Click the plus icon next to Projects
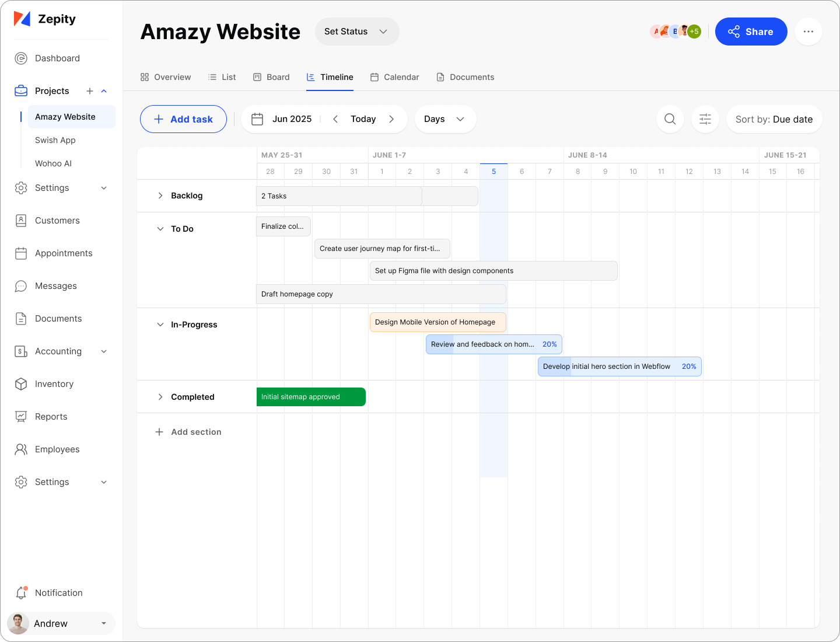 point(90,91)
